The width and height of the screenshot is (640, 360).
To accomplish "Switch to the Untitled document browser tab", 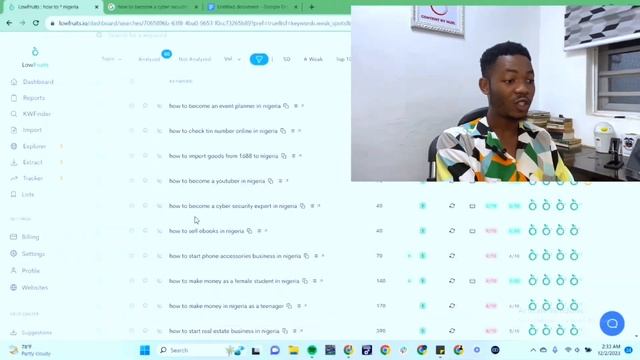I will click(x=253, y=7).
